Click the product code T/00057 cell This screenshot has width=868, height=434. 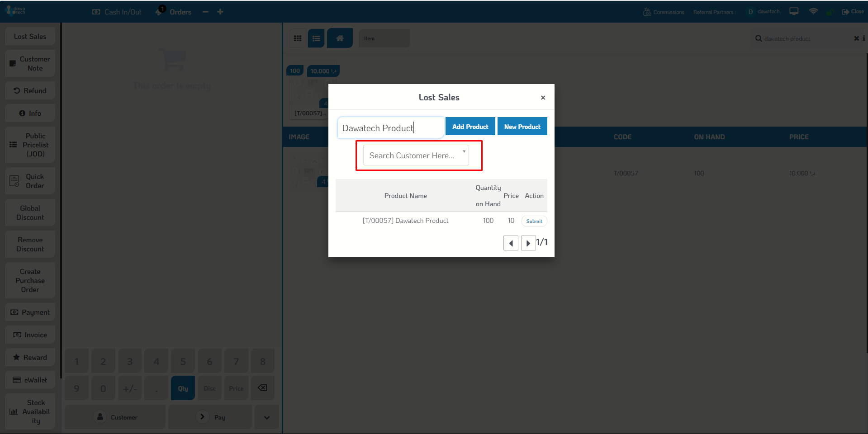tap(626, 173)
